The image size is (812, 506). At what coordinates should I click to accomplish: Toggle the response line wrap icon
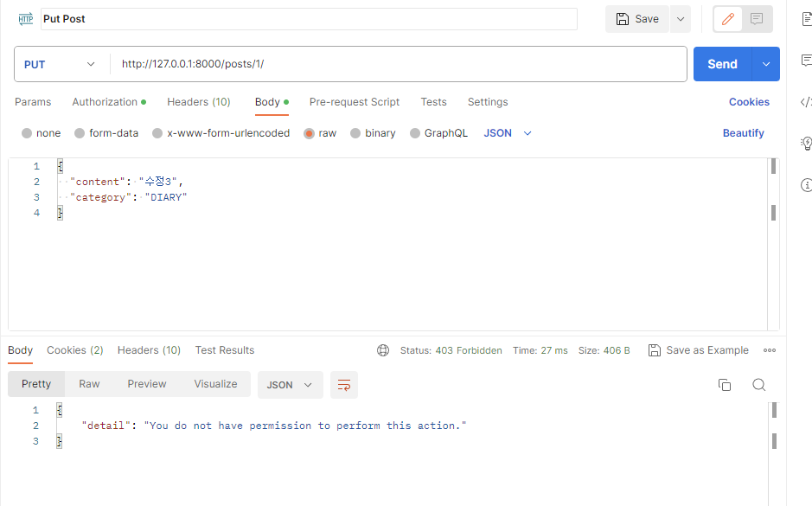(344, 385)
